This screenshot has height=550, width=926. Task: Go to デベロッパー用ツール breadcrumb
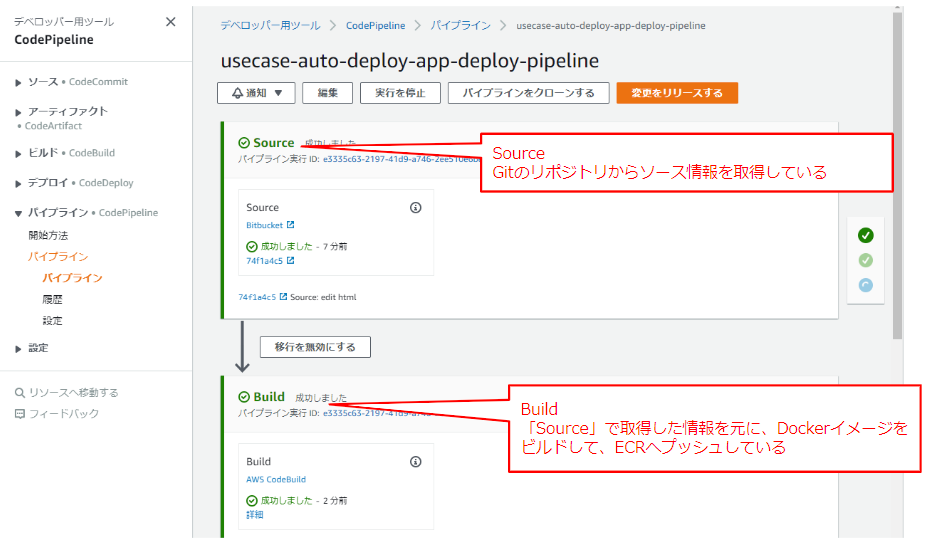pos(270,25)
